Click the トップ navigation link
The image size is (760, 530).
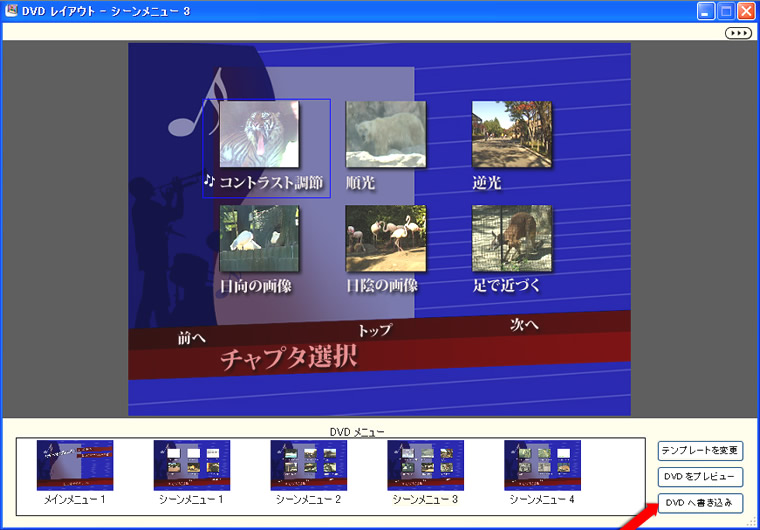pyautogui.click(x=374, y=330)
